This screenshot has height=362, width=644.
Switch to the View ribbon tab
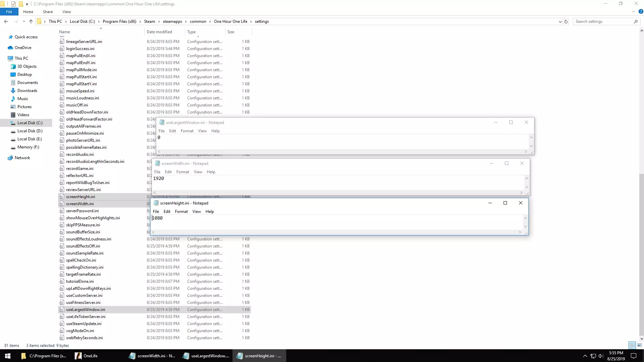67,12
